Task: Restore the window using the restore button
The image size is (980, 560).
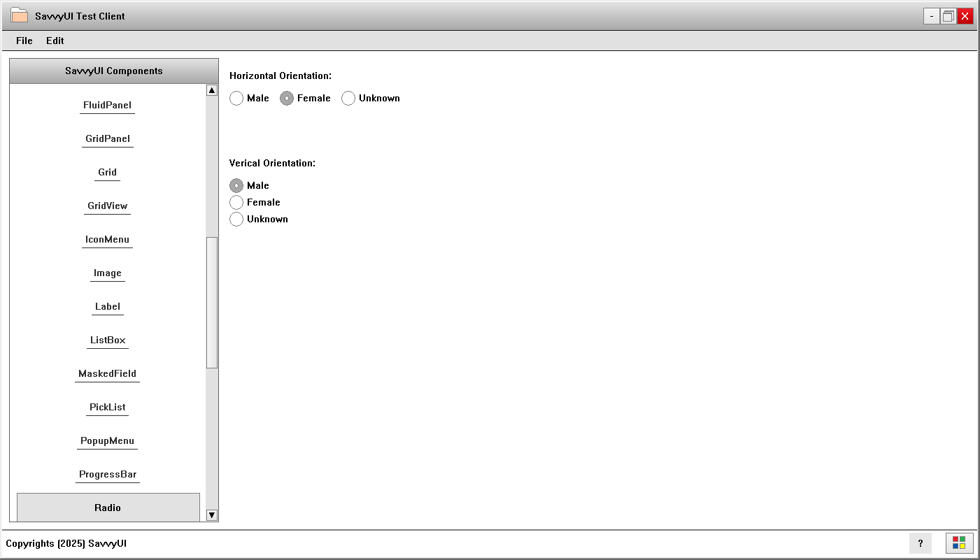Action: click(949, 16)
